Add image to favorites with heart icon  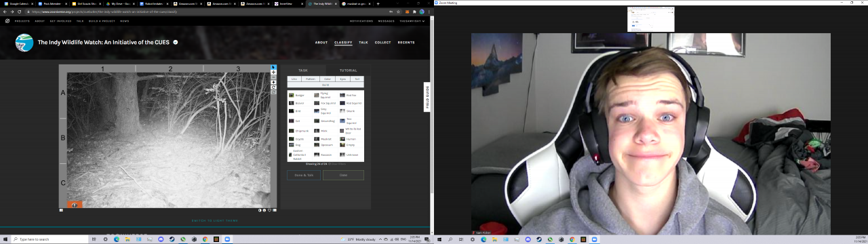click(x=269, y=210)
